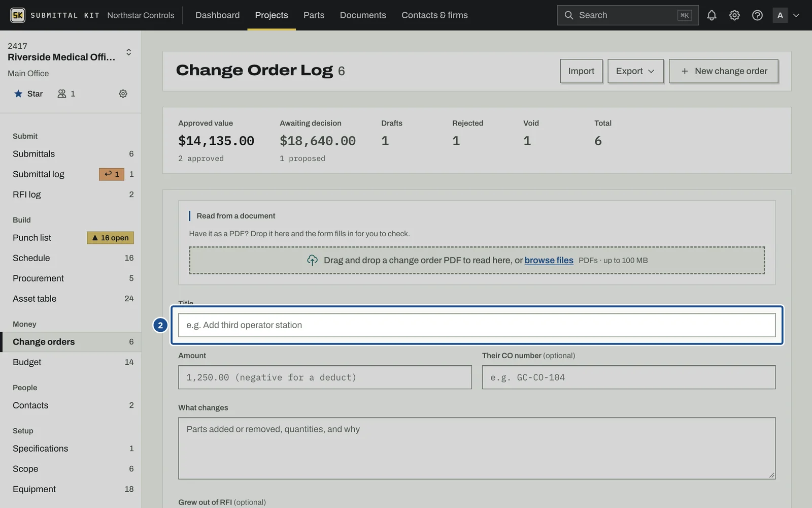Open the Export dropdown

635,71
